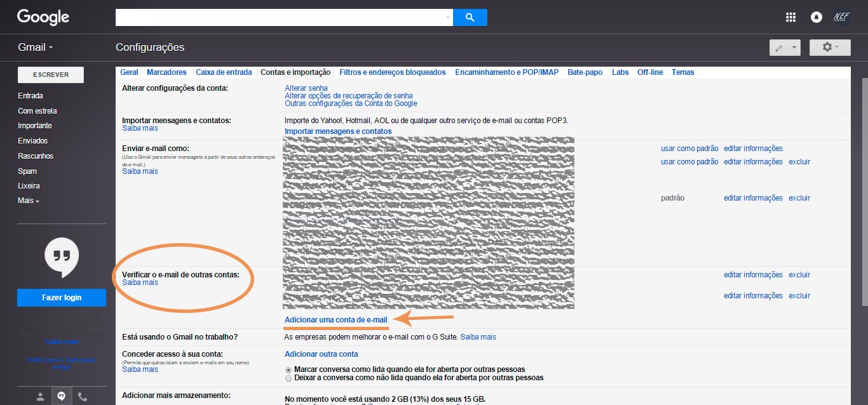Click 'Saiba mais' under 'Verificar o e-mail de outras contas'

click(140, 282)
